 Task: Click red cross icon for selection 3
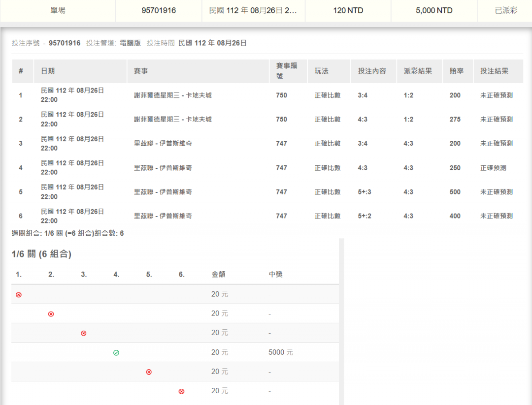click(x=83, y=334)
